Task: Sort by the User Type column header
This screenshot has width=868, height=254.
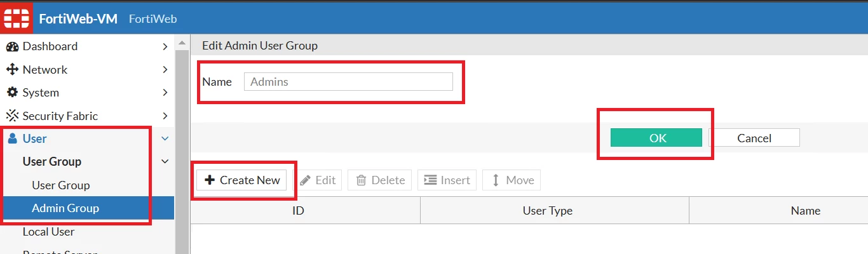Action: point(555,210)
